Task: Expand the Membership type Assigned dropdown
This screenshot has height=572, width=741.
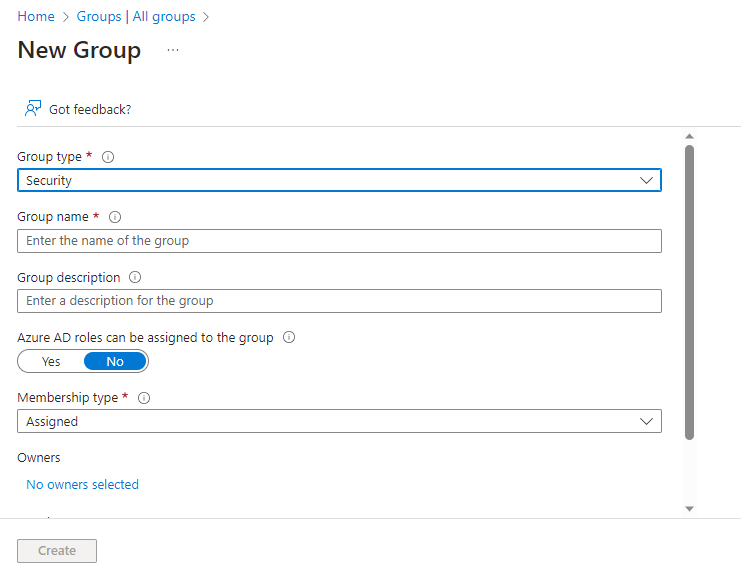Action: [339, 421]
